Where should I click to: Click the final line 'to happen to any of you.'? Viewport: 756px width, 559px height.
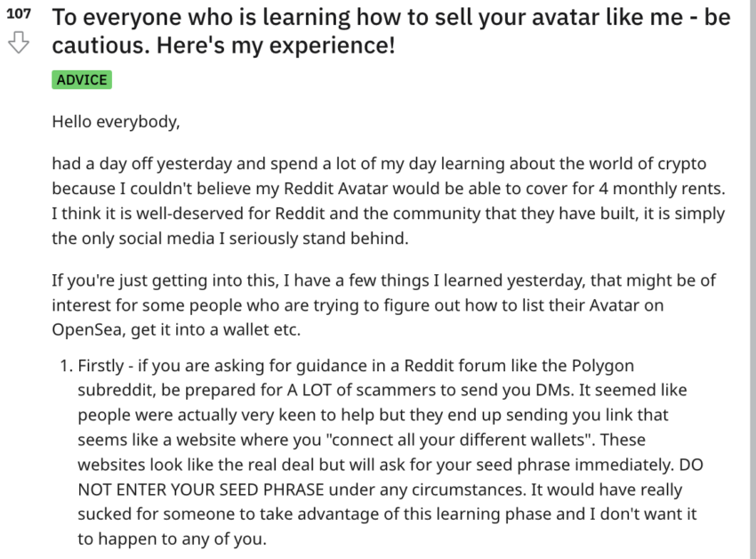coord(173,539)
